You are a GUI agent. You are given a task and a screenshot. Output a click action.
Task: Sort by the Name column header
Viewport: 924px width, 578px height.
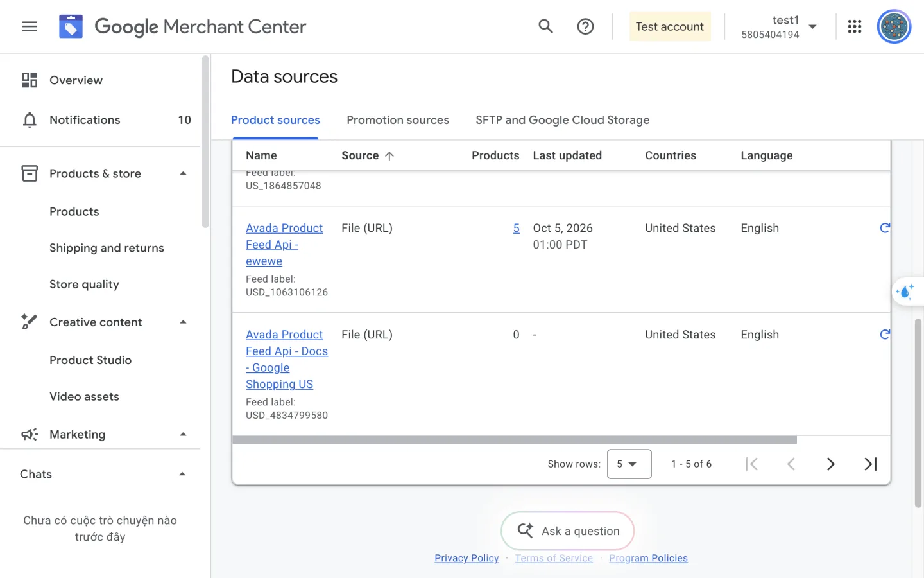[x=261, y=155]
